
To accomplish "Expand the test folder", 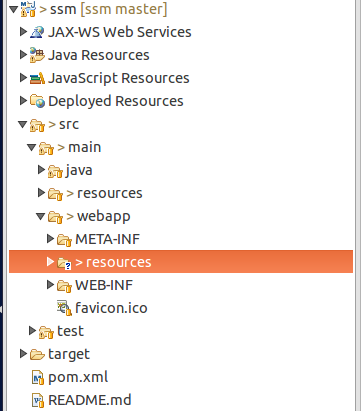I will (32, 331).
